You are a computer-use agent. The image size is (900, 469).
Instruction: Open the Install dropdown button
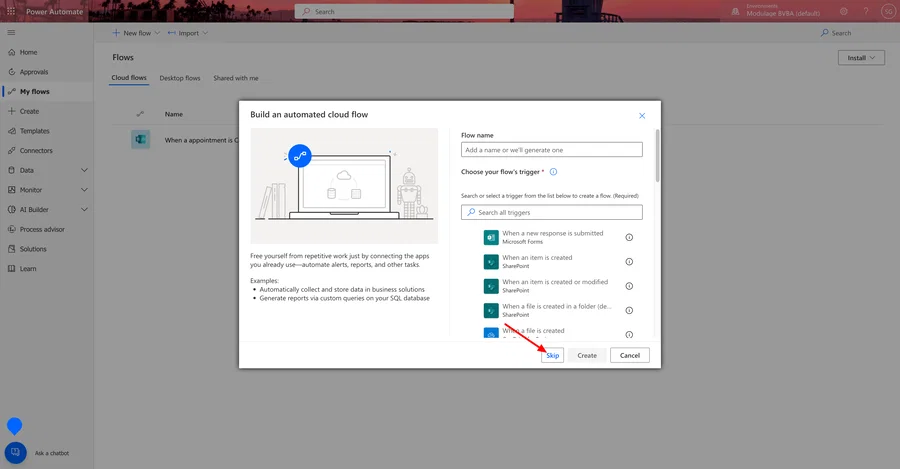(x=861, y=57)
